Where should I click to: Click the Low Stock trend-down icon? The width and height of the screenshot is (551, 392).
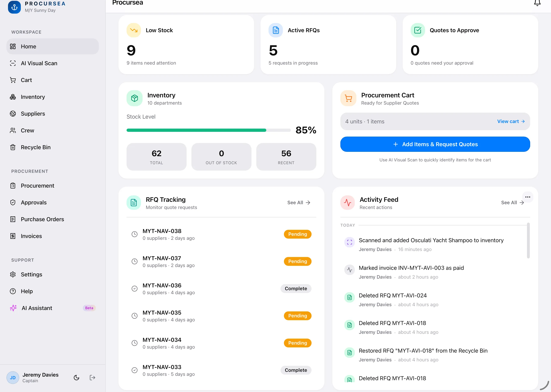click(x=134, y=30)
